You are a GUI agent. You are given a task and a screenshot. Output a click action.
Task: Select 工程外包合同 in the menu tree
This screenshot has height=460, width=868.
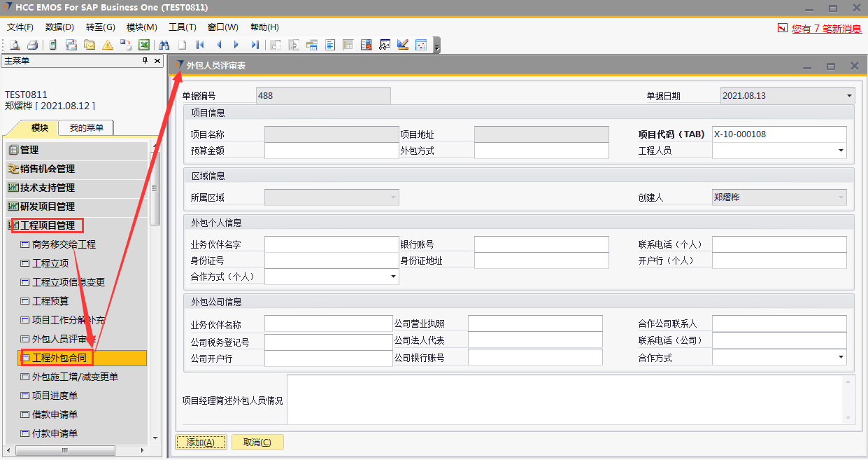(63, 358)
